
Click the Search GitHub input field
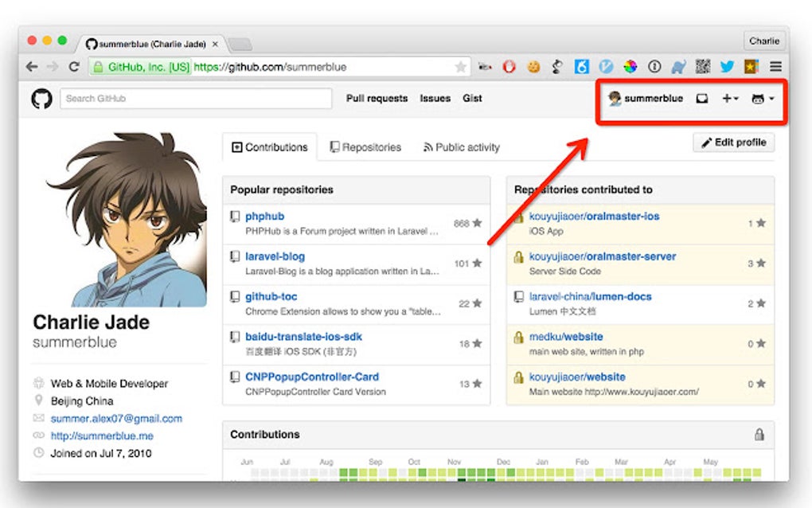coord(196,99)
